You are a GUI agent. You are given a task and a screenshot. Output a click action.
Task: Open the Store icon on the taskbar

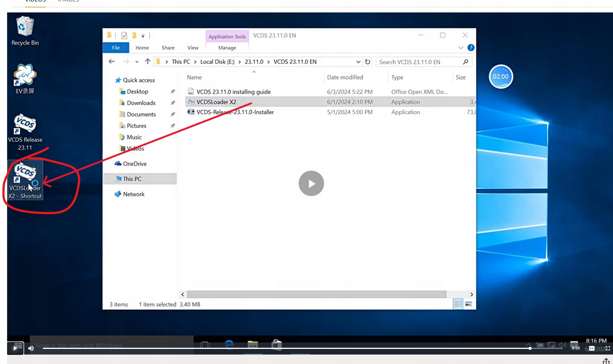pos(276,345)
